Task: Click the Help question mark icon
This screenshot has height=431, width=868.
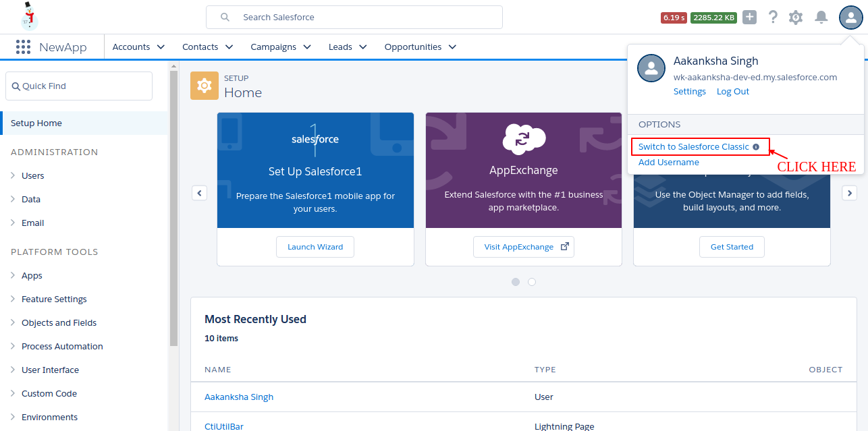Action: tap(773, 18)
